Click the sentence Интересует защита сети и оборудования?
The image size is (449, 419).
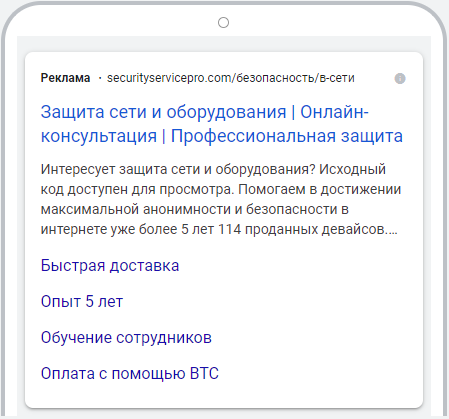pyautogui.click(x=178, y=169)
